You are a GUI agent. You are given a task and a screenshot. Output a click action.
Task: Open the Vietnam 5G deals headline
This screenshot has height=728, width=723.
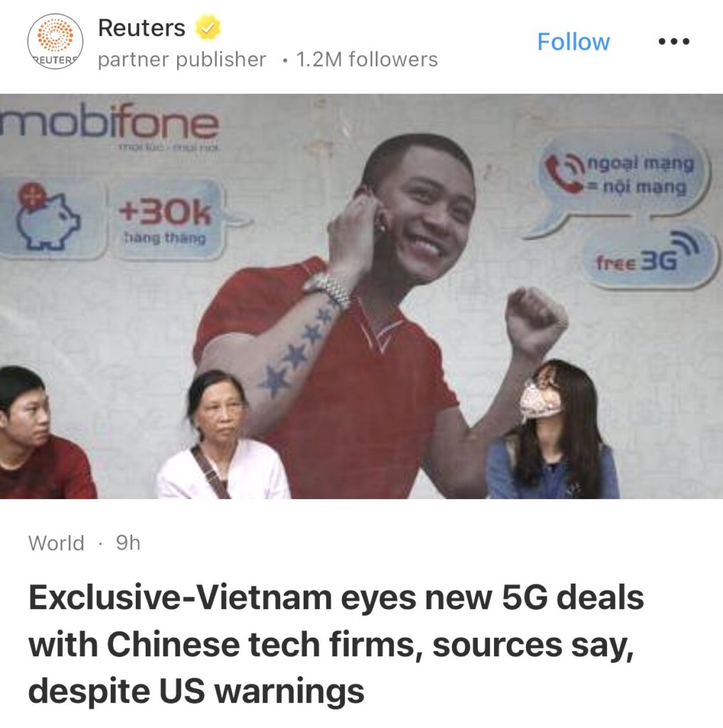click(x=336, y=644)
